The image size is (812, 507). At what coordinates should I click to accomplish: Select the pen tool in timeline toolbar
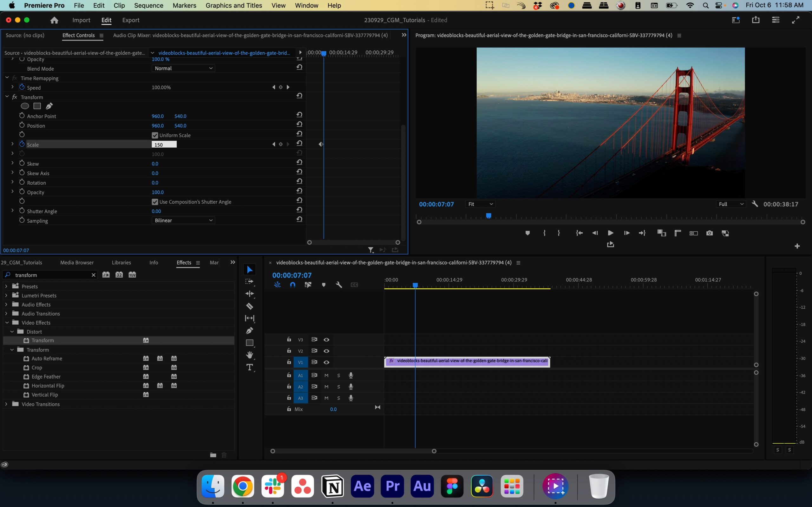(250, 330)
